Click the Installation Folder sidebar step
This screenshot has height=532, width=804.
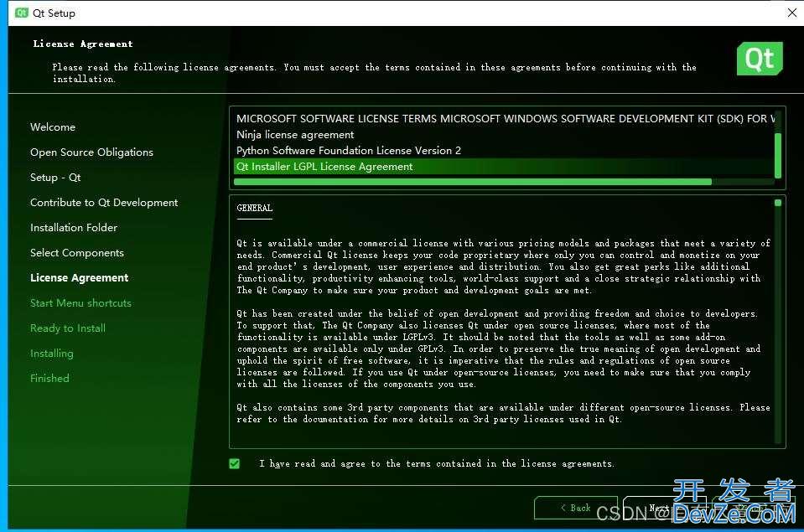(74, 228)
